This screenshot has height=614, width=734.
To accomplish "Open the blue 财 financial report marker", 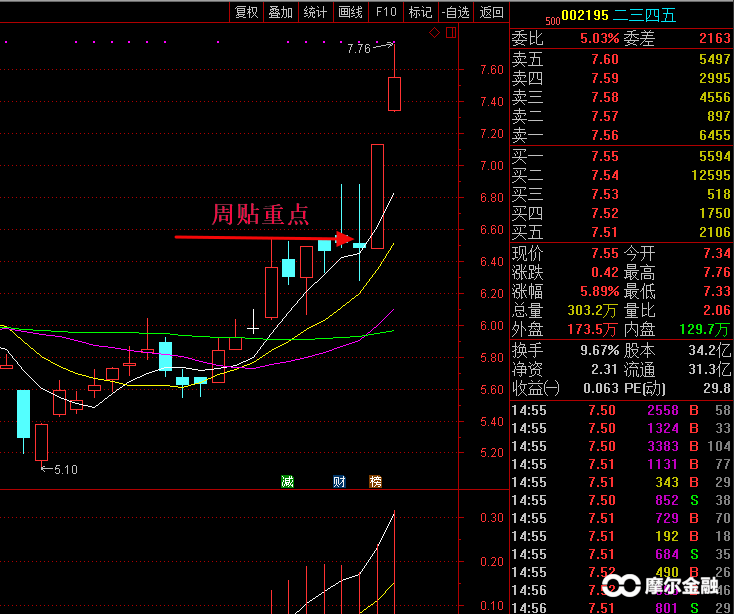I will (339, 481).
